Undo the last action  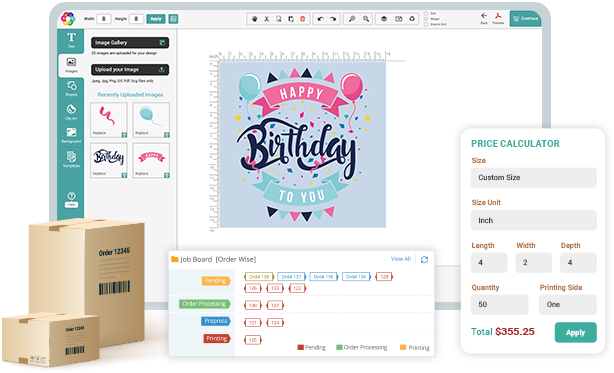[321, 19]
